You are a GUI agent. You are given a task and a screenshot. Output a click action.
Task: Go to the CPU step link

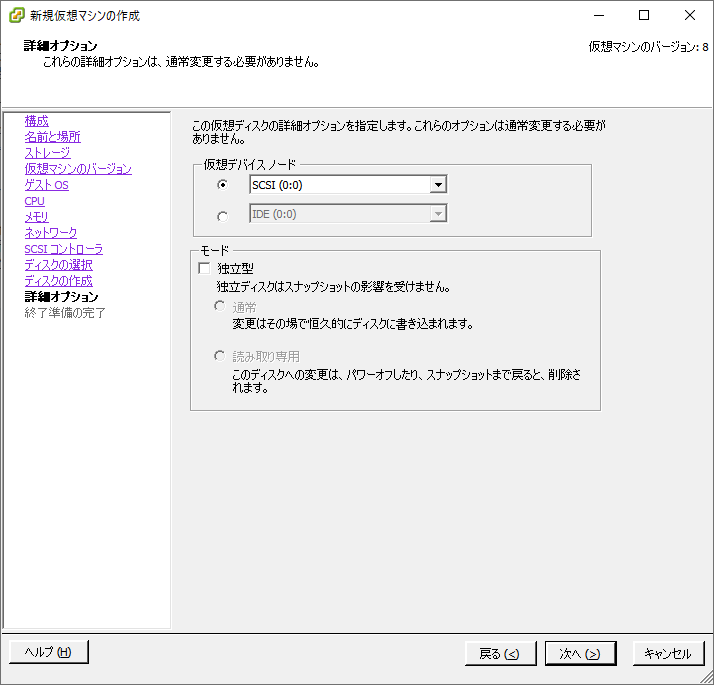[x=35, y=201]
